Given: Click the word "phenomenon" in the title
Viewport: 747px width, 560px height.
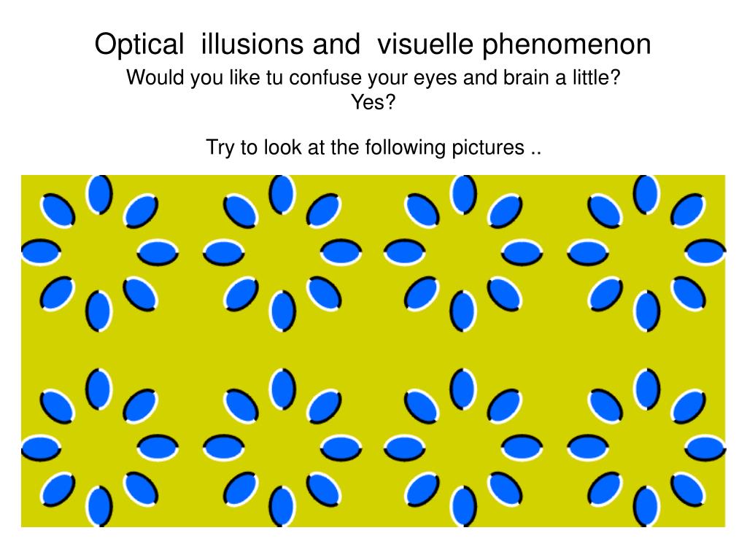Looking at the screenshot, I should click(x=565, y=44).
